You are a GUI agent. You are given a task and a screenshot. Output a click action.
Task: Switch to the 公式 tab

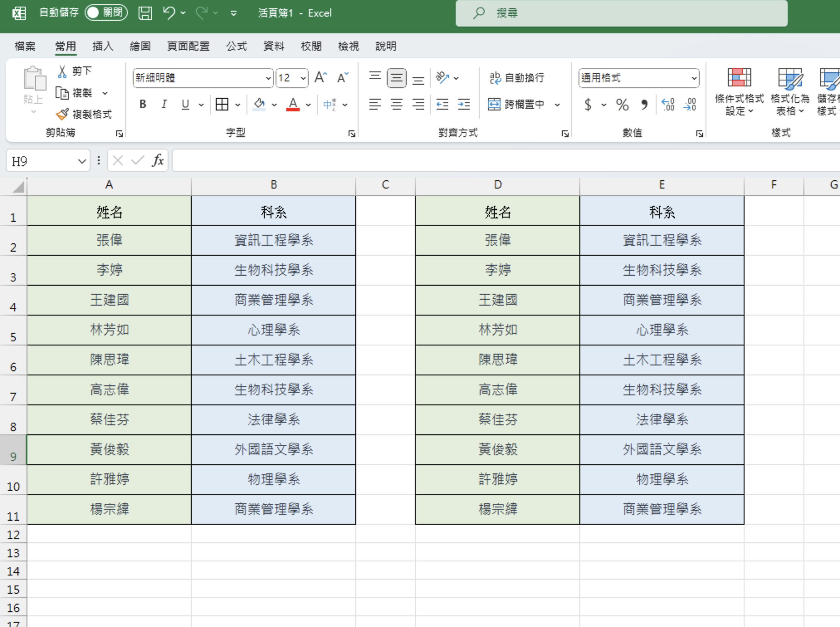tap(236, 46)
